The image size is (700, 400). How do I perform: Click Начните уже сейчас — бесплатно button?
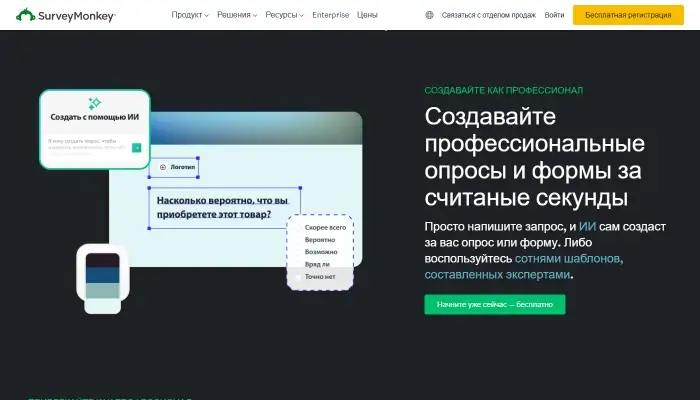coord(494,304)
